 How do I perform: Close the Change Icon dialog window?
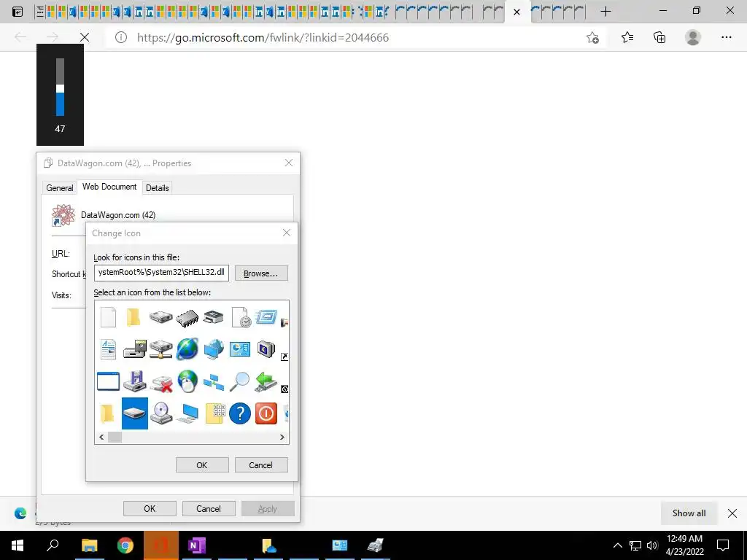[286, 233]
